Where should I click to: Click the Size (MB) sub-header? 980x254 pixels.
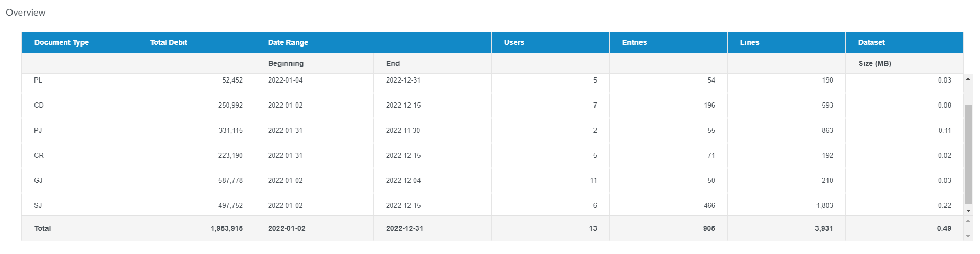874,63
